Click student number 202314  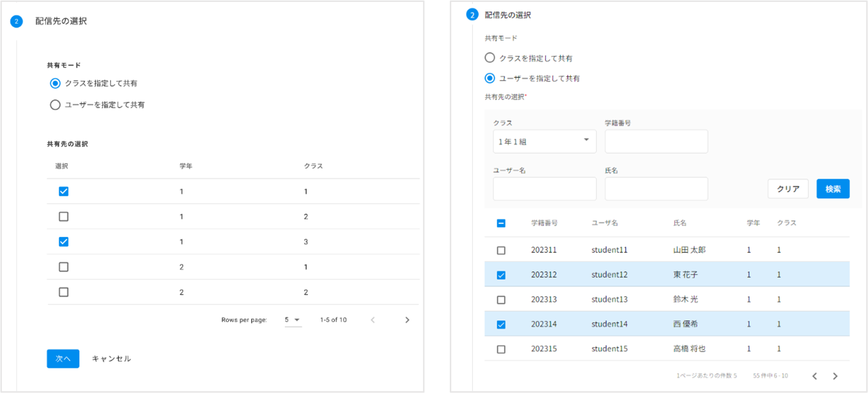(x=544, y=324)
